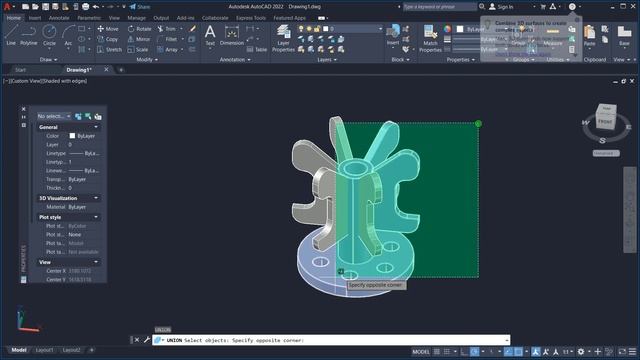The width and height of the screenshot is (640, 360).
Task: Open the Annotate ribbon tab
Action: coord(59,18)
